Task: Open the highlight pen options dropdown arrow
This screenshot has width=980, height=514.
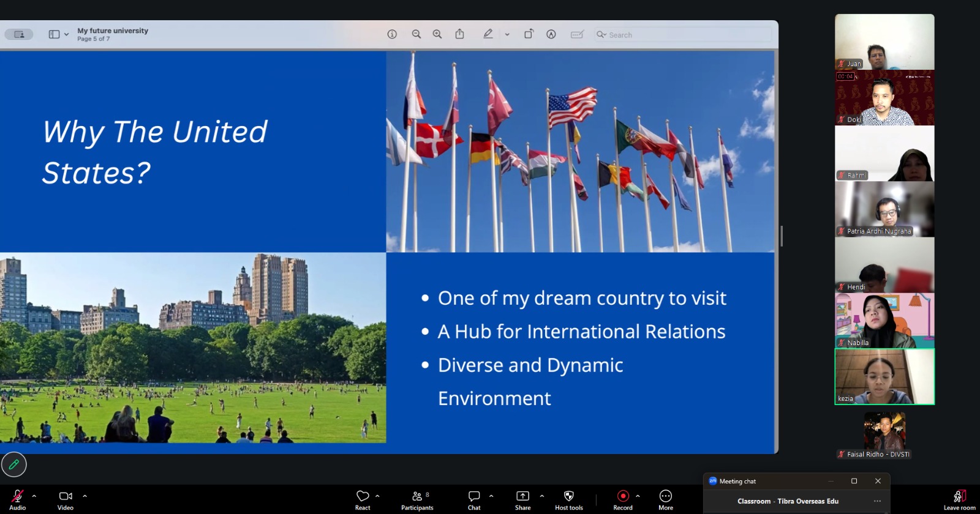Action: [x=507, y=35]
